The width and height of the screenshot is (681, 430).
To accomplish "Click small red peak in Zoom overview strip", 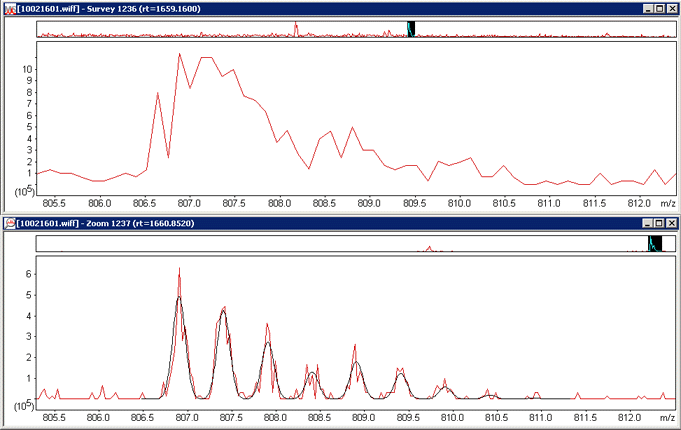I will coord(428,248).
